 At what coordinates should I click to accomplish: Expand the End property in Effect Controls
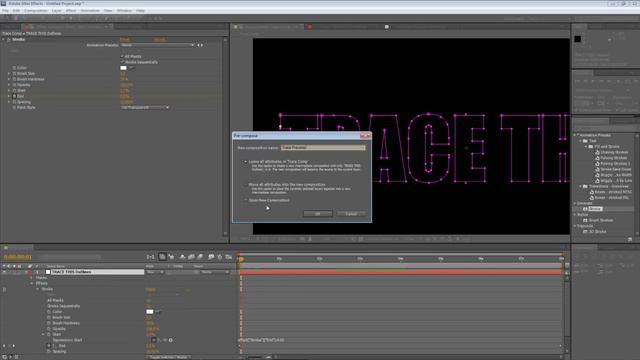pyautogui.click(x=9, y=96)
